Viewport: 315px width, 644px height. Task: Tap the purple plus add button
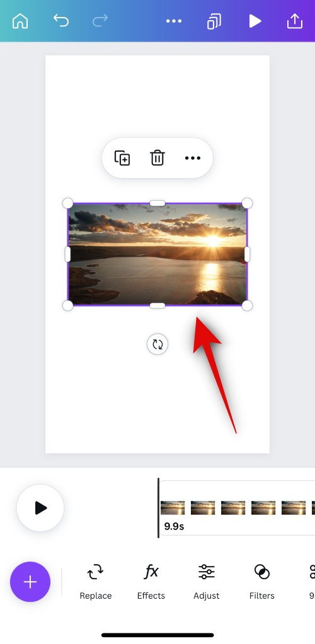point(30,582)
